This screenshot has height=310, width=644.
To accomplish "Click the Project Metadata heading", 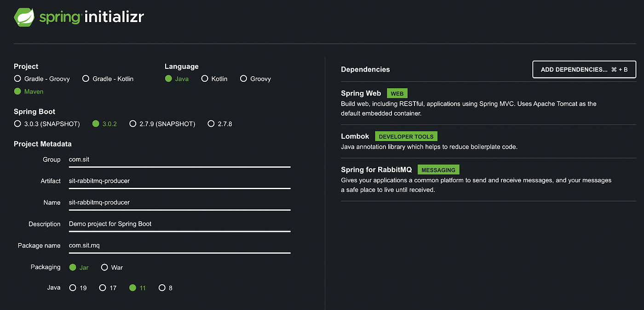I will (43, 144).
